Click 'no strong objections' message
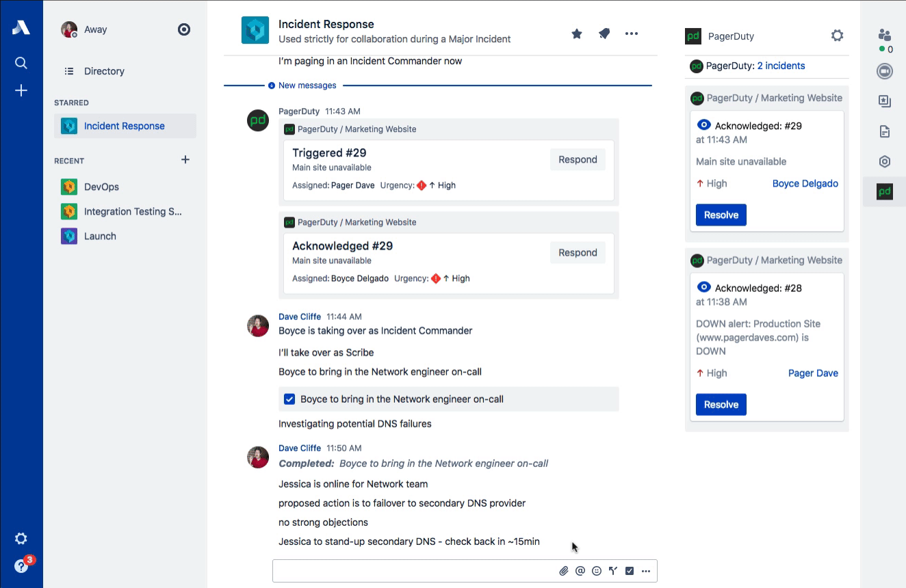This screenshot has height=588, width=906. [x=323, y=522]
